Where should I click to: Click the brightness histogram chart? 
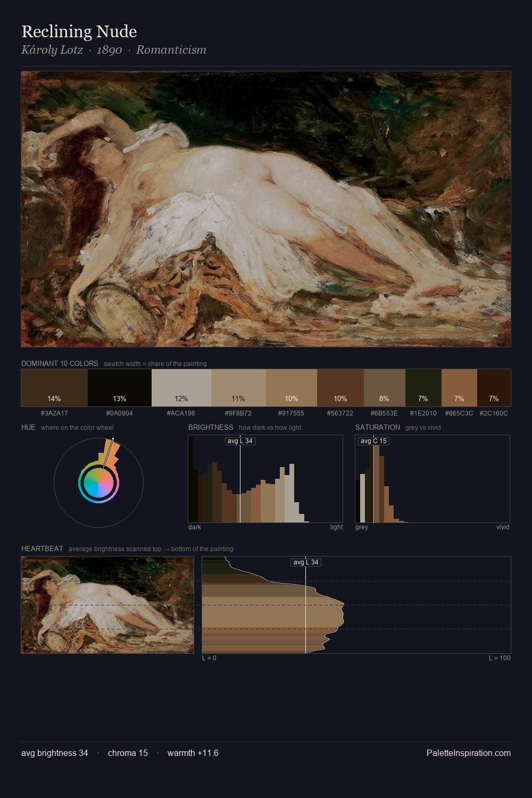point(265,479)
